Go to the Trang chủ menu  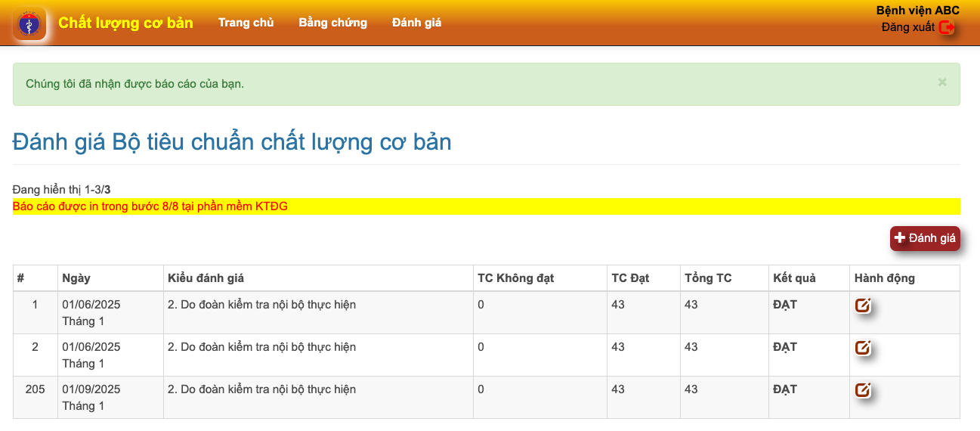click(246, 23)
